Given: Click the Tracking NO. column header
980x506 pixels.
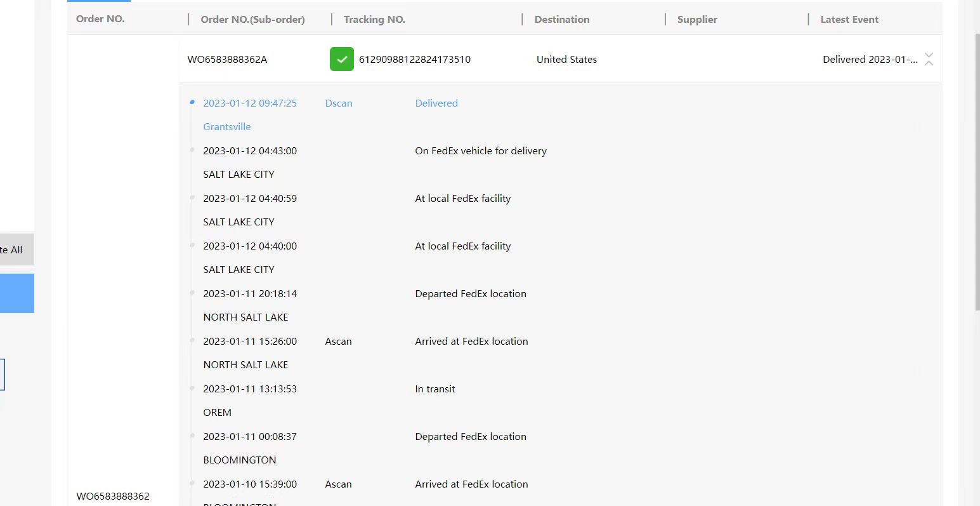Looking at the screenshot, I should 374,20.
